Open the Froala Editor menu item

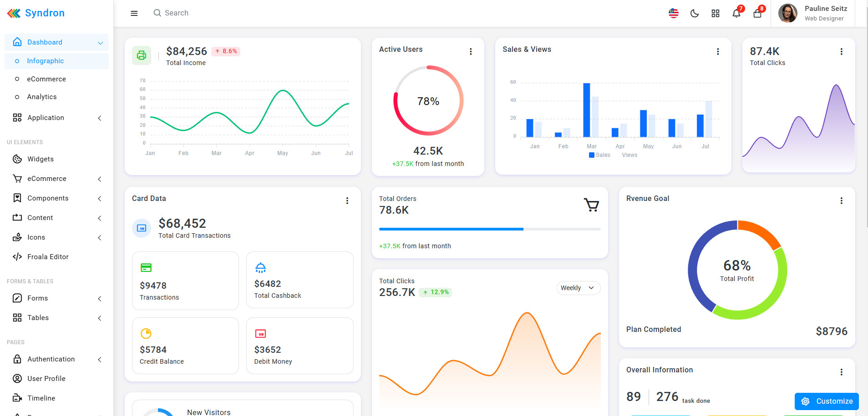click(56, 257)
